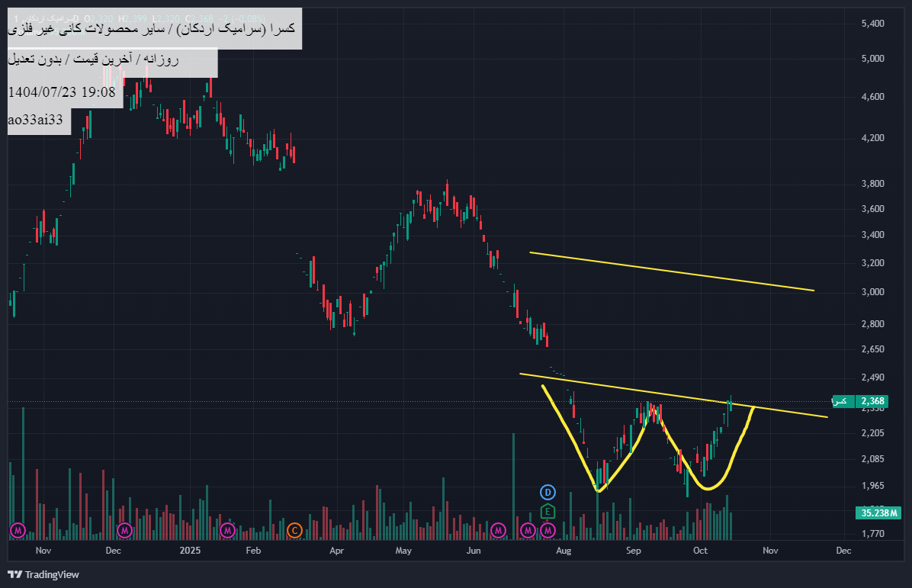Click the 5,400 level on price axis
The width and height of the screenshot is (912, 588).
[x=872, y=24]
